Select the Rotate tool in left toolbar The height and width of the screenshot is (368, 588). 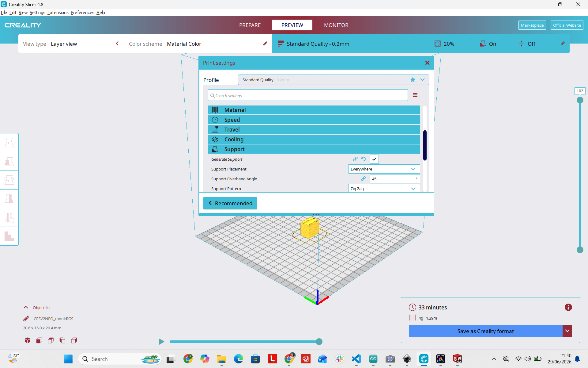click(9, 180)
